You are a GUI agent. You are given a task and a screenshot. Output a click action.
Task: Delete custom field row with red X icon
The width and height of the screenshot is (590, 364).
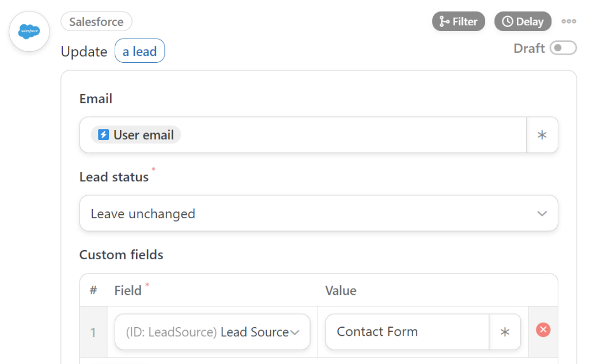coord(542,329)
